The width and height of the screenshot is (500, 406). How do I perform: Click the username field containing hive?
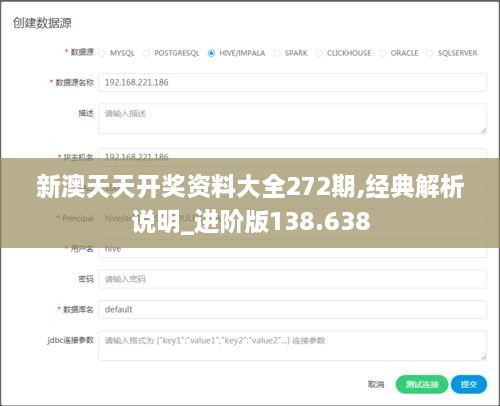click(x=292, y=249)
